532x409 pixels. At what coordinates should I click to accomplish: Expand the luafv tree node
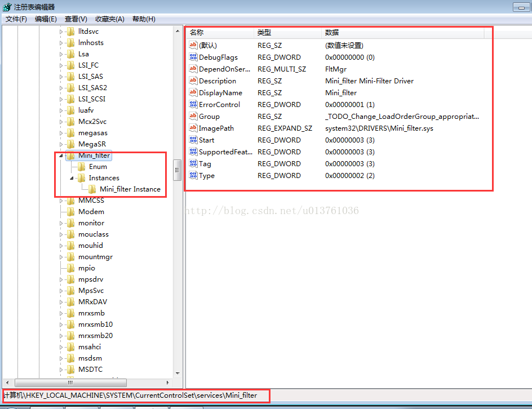coord(61,110)
